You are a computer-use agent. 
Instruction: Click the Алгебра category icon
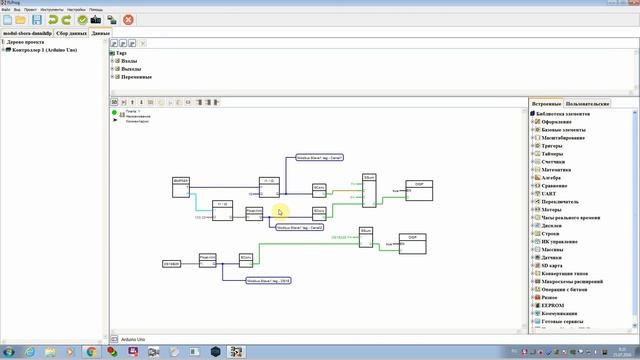[x=538, y=178]
